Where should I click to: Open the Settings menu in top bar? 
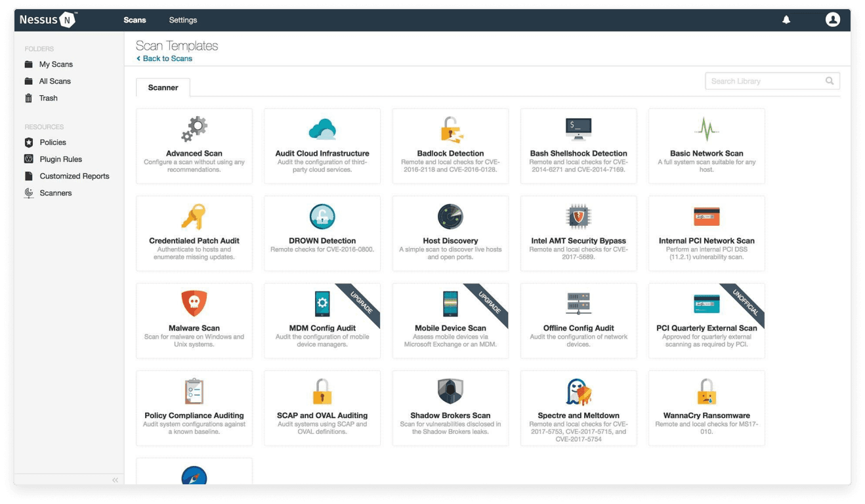[183, 20]
